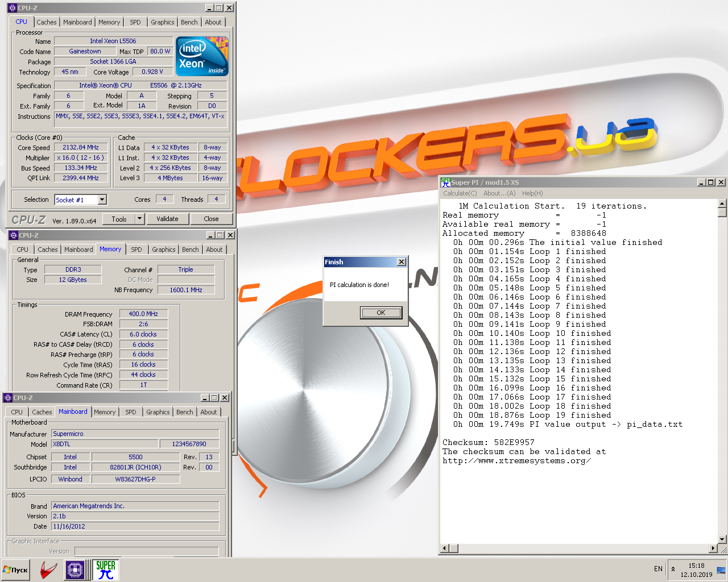Select Graphics tab in the Mainboard CPU-Z window
The height and width of the screenshot is (582, 728).
[x=158, y=412]
